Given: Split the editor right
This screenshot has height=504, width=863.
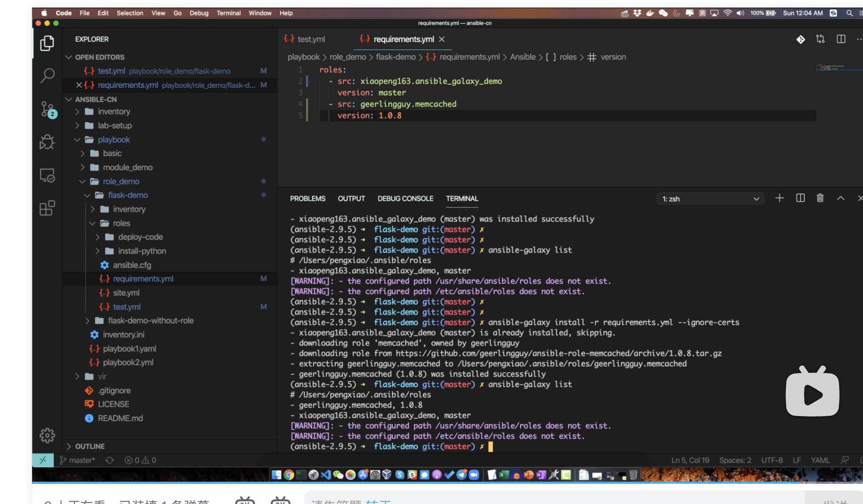Looking at the screenshot, I should click(x=841, y=39).
